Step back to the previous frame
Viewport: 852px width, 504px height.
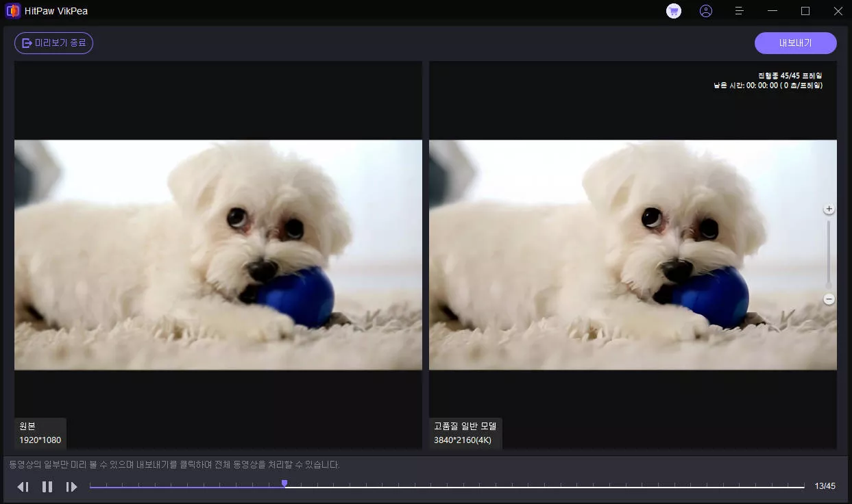pos(23,487)
